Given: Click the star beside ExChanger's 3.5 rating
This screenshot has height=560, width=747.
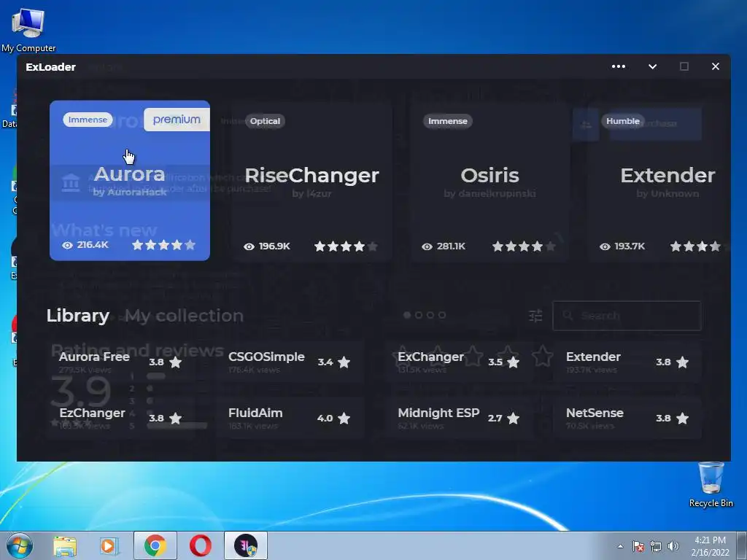Looking at the screenshot, I should pyautogui.click(x=513, y=362).
